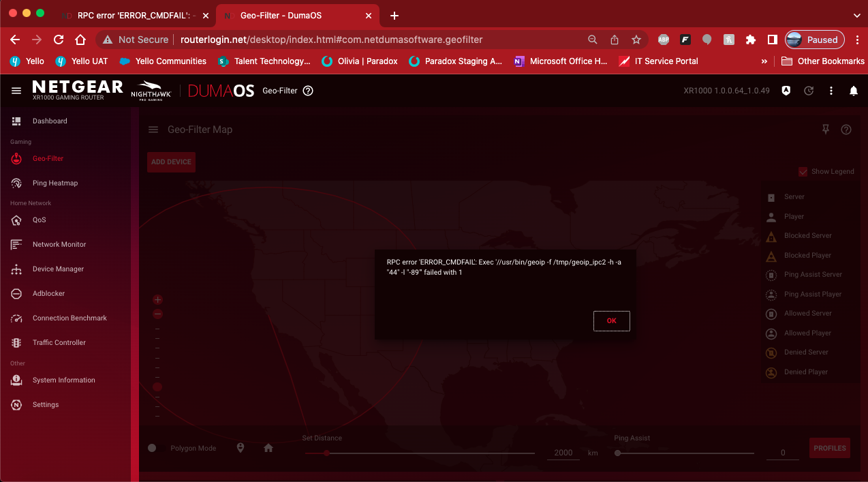Open the Device Manager menu item
Viewport: 868px width, 482px height.
(58, 269)
